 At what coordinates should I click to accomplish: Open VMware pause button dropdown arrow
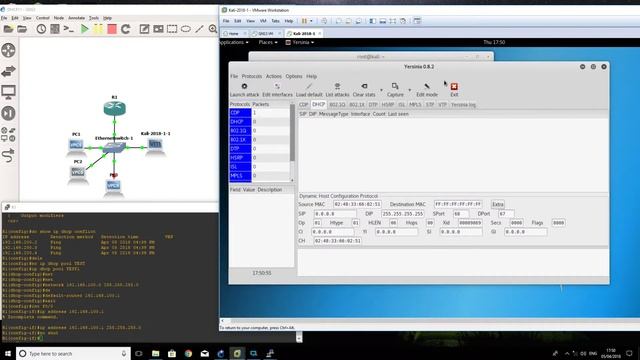[311, 21]
